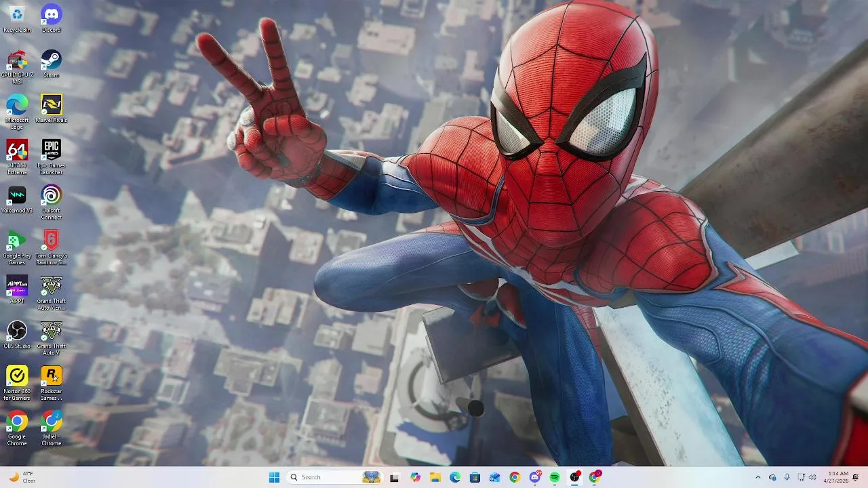Viewport: 868px width, 488px height.
Task: Select the Voicemod V3 desktop icon
Action: 17,200
